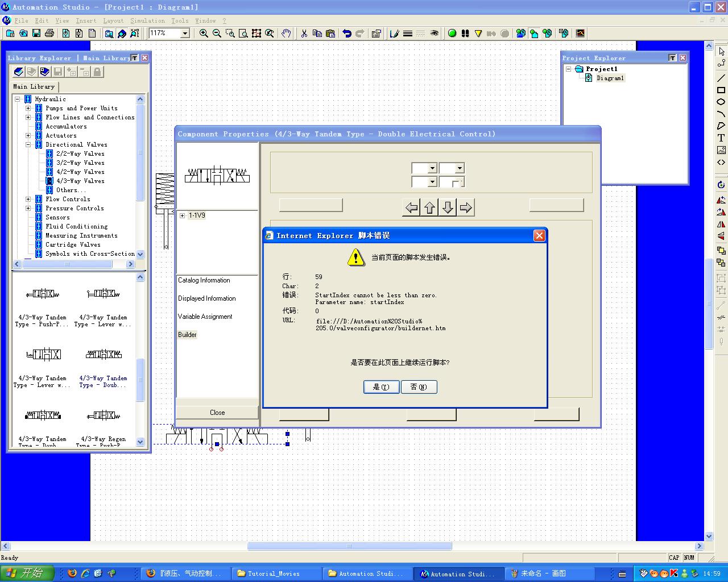The height and width of the screenshot is (582, 728).
Task: Expand the 1-1V9 node in Component Properties
Action: pyautogui.click(x=182, y=215)
